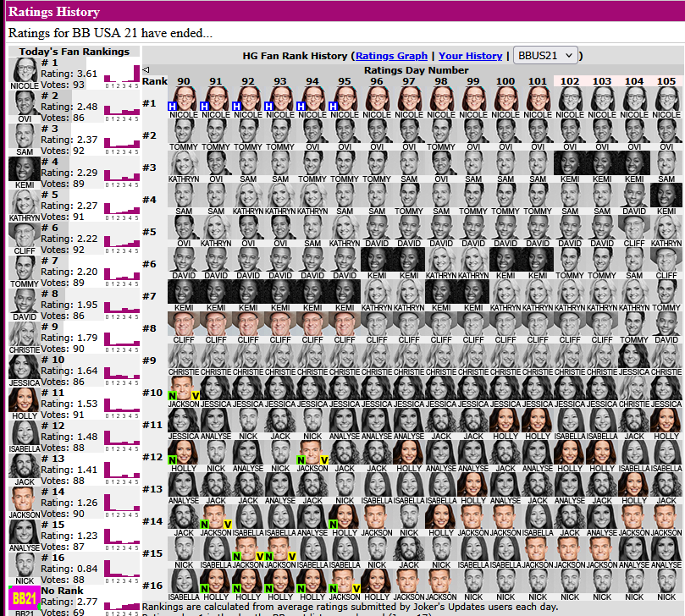Click the blue H badge on Nicole, day 90

[172, 106]
